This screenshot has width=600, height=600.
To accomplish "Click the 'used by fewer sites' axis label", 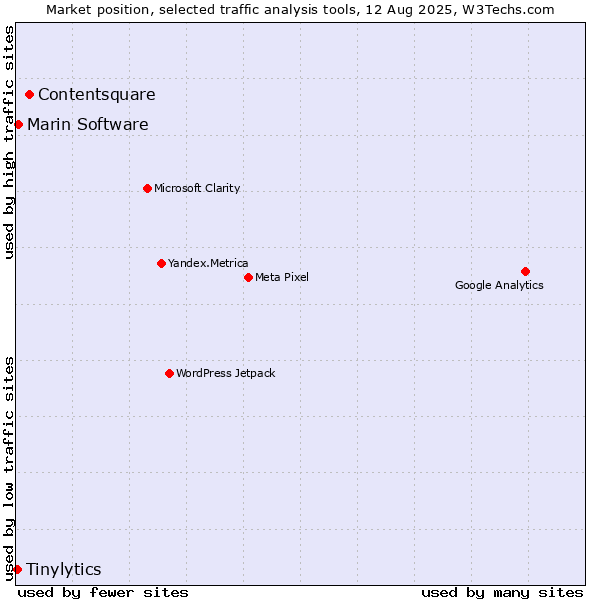I will 103,593.
